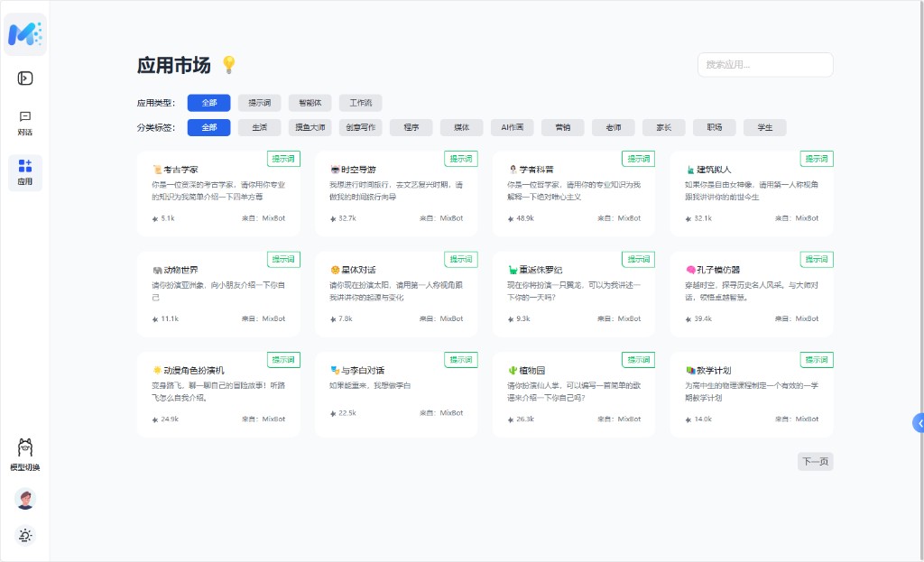924x562 pixels.
Task: Open the 星体对话 app title
Action: [358, 271]
